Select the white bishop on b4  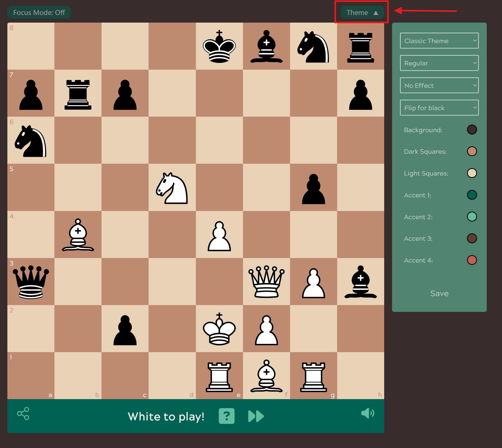pos(78,235)
